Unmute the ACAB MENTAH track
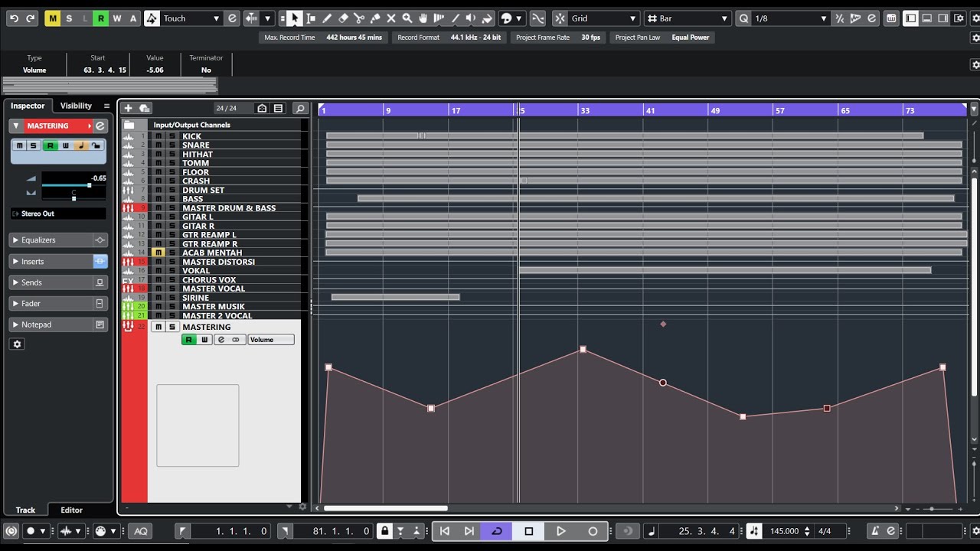Image resolution: width=980 pixels, height=551 pixels. [158, 253]
